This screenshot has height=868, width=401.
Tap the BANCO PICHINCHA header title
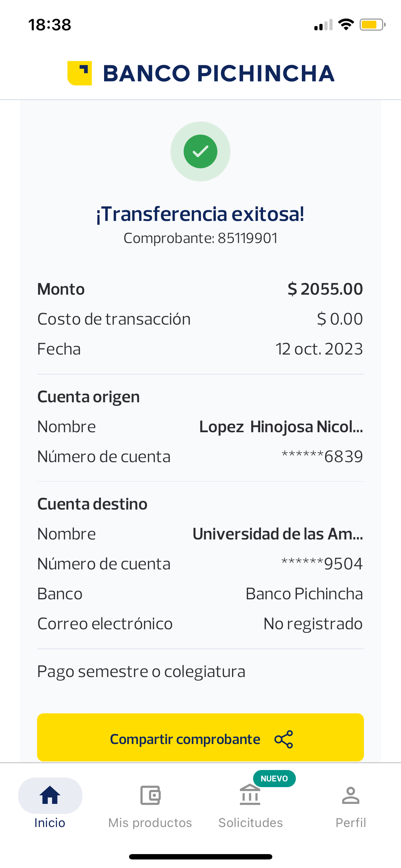[219, 73]
